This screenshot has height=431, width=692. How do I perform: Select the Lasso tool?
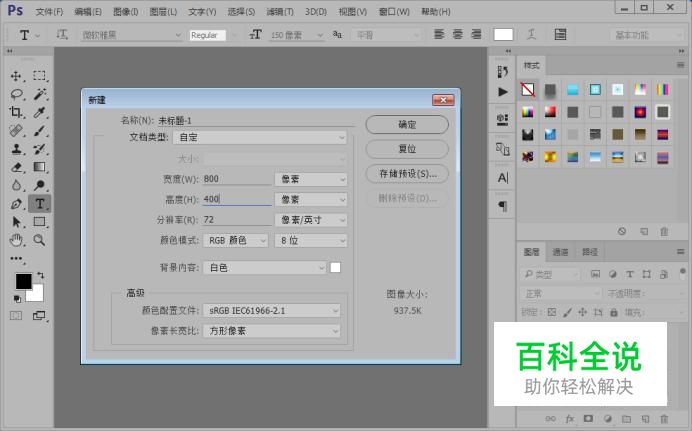(x=16, y=94)
